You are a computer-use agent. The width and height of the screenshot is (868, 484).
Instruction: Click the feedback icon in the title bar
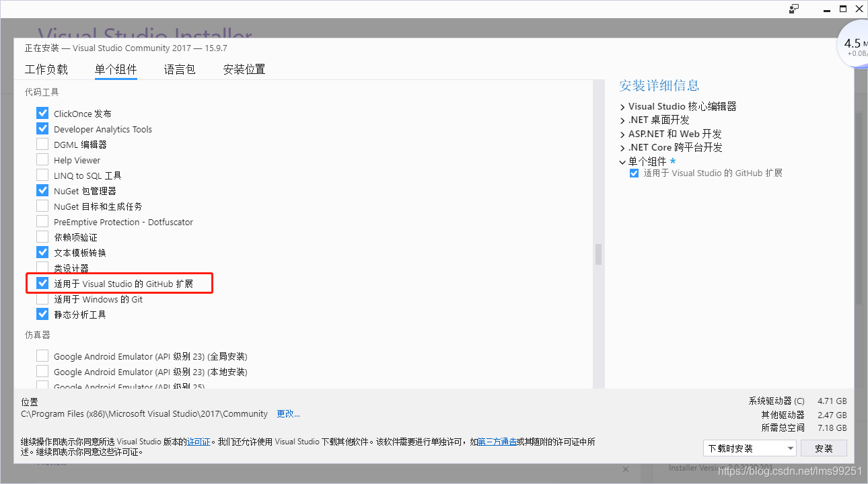pyautogui.click(x=795, y=9)
